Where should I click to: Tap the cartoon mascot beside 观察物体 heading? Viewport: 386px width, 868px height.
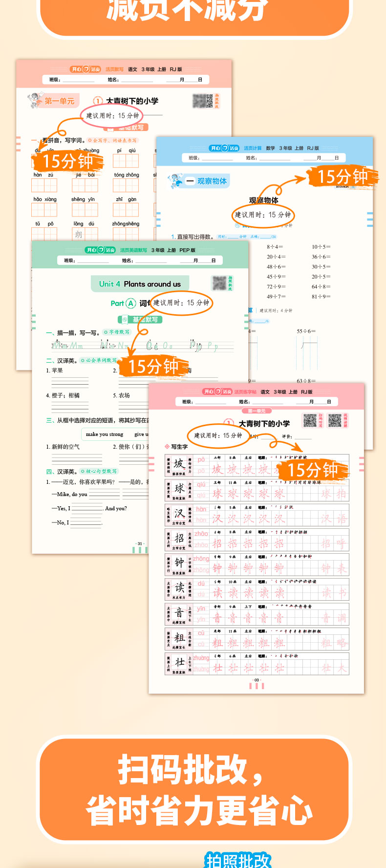[175, 181]
